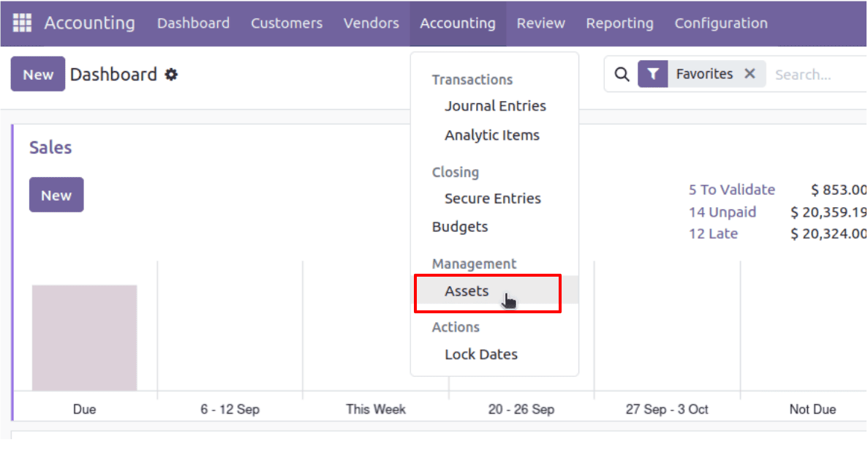Viewport: 868px width, 456px height.
Task: Focus the Search input field
Action: [820, 74]
